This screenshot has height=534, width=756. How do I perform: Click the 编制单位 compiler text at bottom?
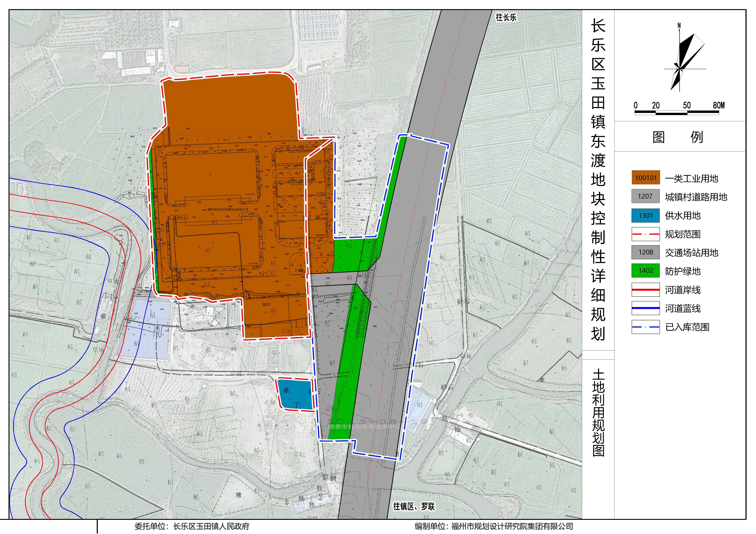tap(494, 526)
